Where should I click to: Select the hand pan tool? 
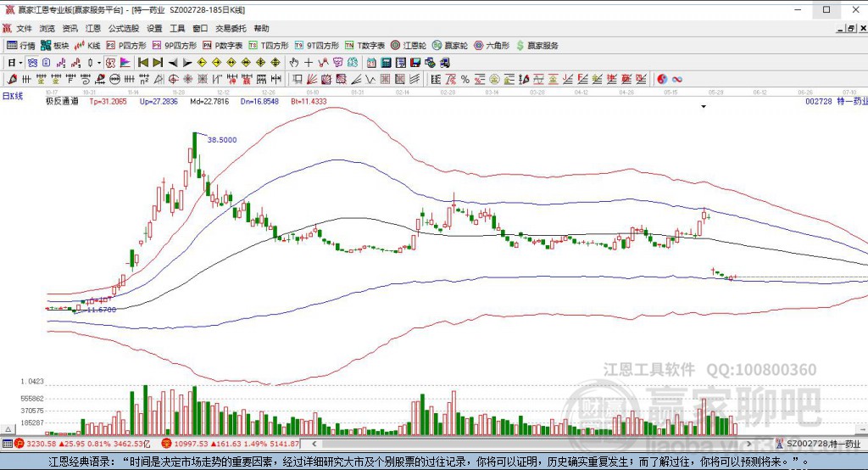tap(293, 63)
